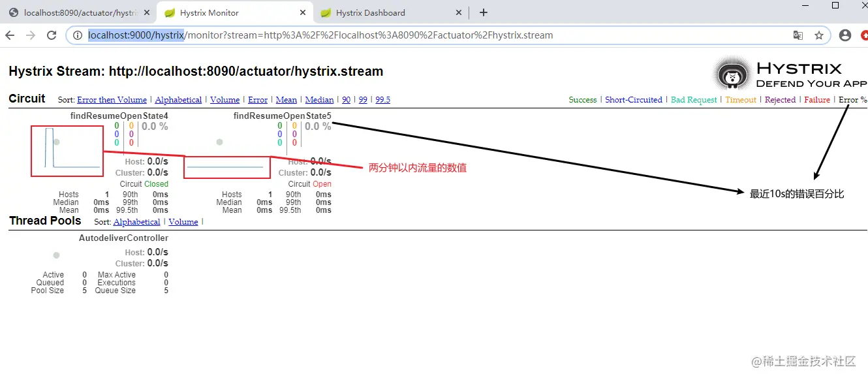Click the Rejected legend label
This screenshot has width=868, height=380.
click(780, 100)
